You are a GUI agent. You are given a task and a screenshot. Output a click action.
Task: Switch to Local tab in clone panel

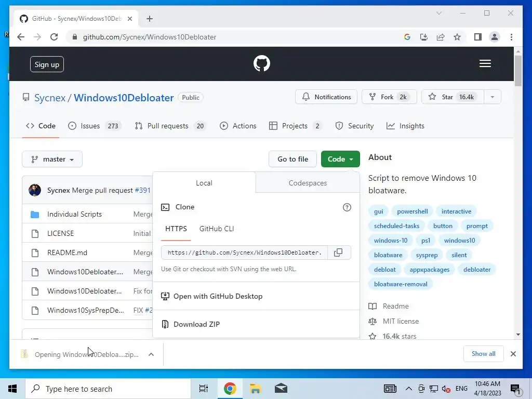click(x=204, y=183)
